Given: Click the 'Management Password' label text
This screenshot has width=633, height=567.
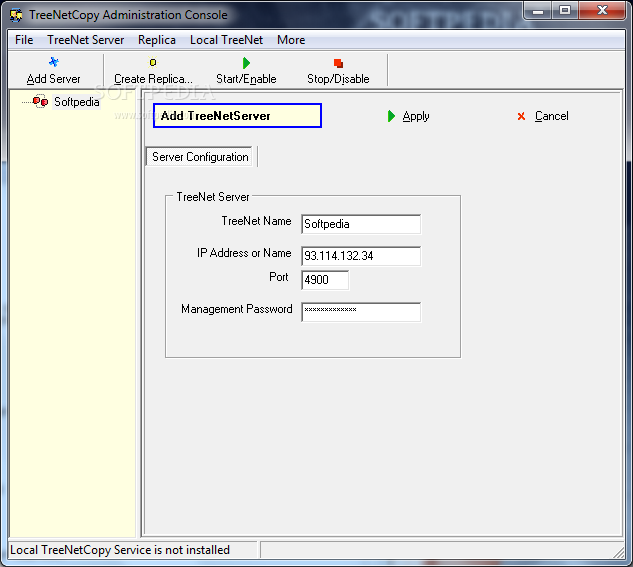Looking at the screenshot, I should 237,309.
